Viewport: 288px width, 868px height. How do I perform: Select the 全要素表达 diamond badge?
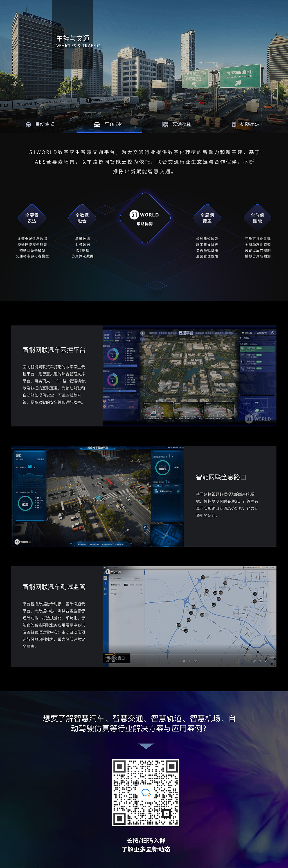coord(32,218)
